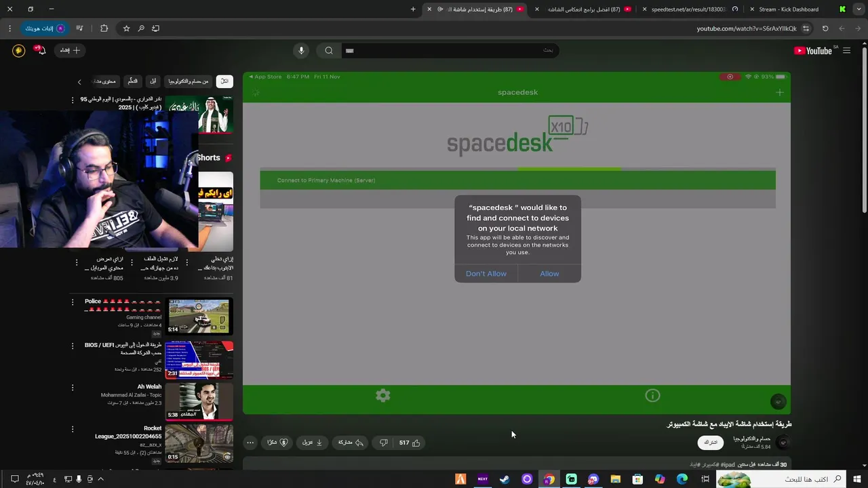Click the YouTube search magnifier button
Screen dimensions: 868x488
pos(329,50)
